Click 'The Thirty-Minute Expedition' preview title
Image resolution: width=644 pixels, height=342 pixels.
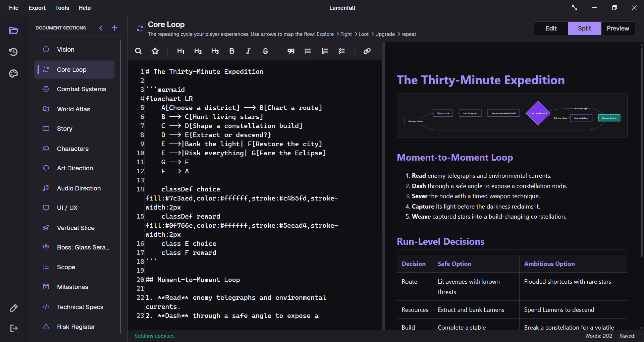[481, 80]
